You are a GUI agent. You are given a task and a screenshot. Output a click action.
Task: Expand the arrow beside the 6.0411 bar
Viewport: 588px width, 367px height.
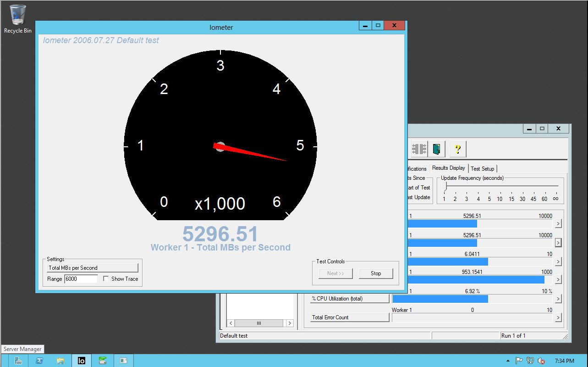point(558,261)
